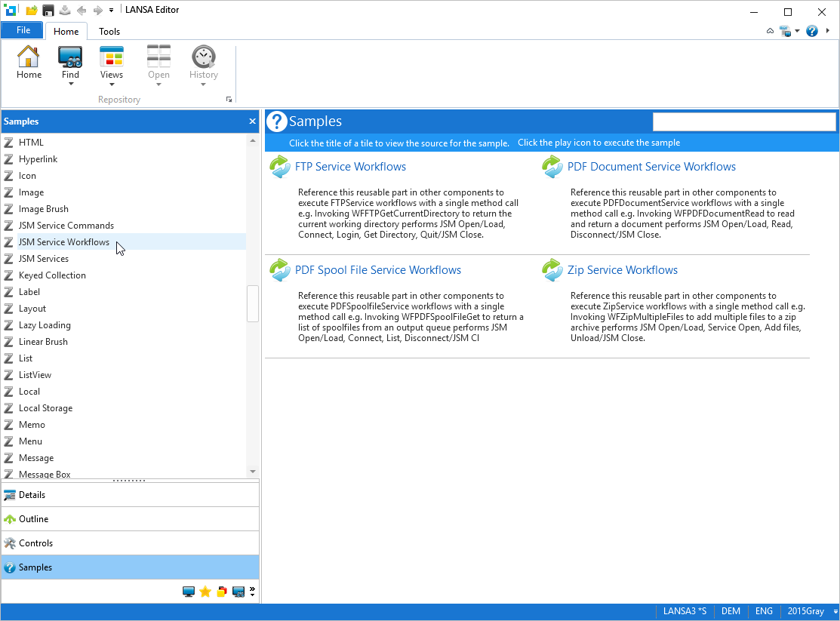This screenshot has width=840, height=621.
Task: Click the Find binoculars icon in ribbon
Action: (70, 57)
